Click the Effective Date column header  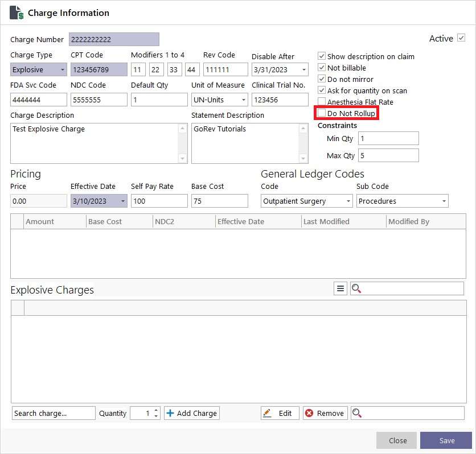(x=258, y=221)
